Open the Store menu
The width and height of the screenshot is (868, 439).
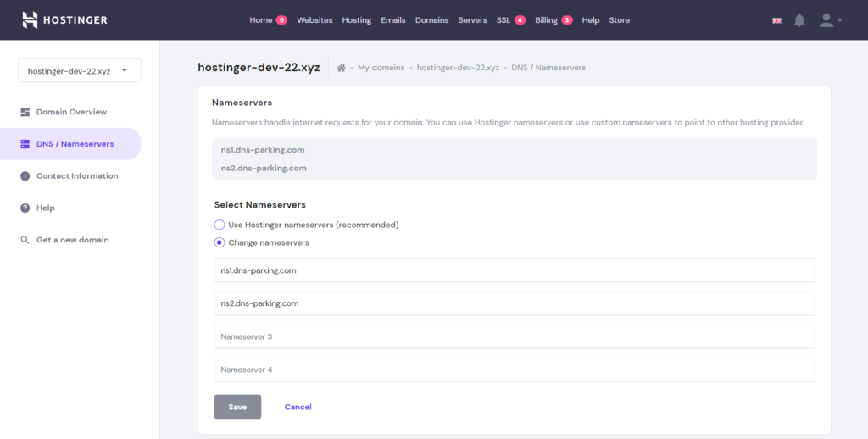click(620, 20)
